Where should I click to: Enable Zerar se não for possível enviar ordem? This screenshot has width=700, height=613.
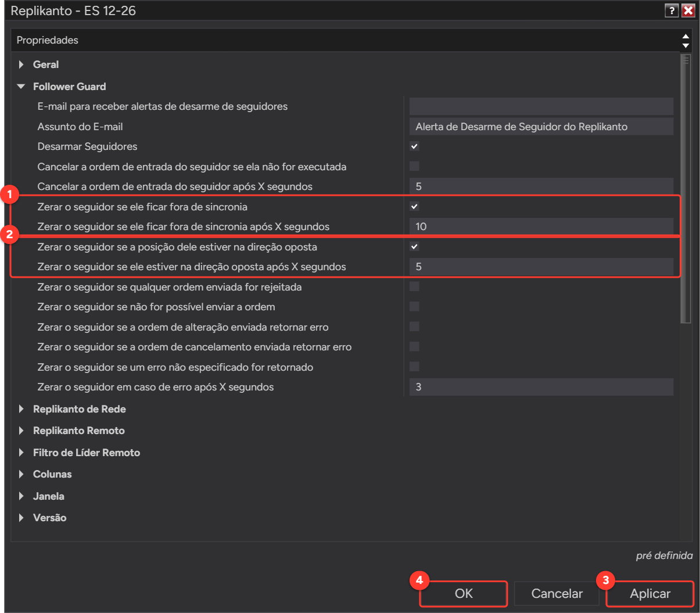[x=414, y=306]
